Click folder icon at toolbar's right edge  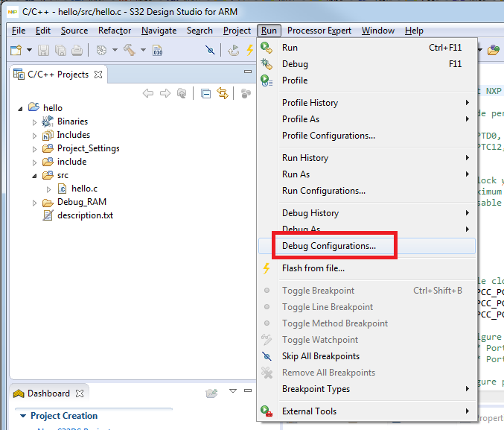[x=494, y=50]
